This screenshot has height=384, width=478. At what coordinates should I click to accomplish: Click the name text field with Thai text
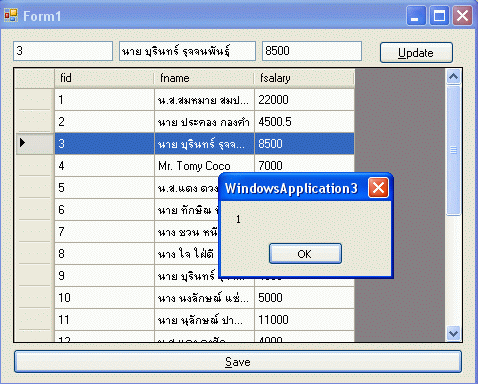coord(187,51)
